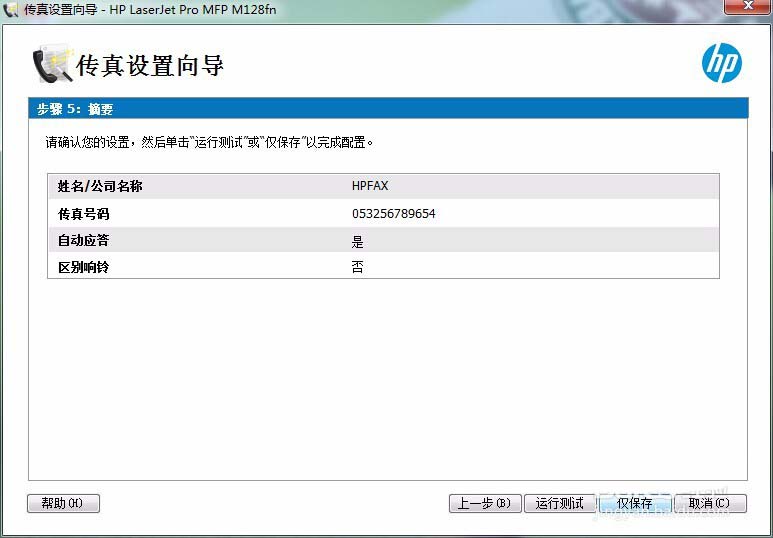The image size is (773, 538).
Task: Click 运行测试 to run the fax test
Action: pyautogui.click(x=560, y=503)
